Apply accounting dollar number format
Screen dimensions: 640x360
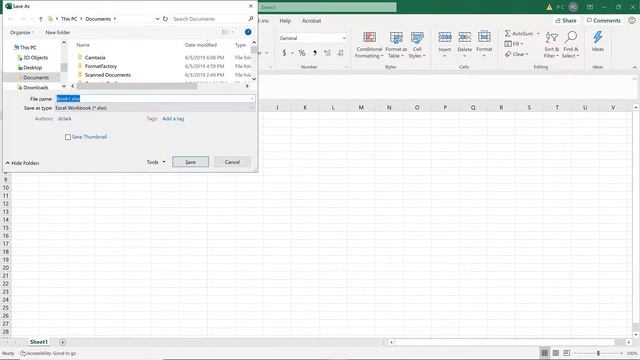click(x=284, y=53)
